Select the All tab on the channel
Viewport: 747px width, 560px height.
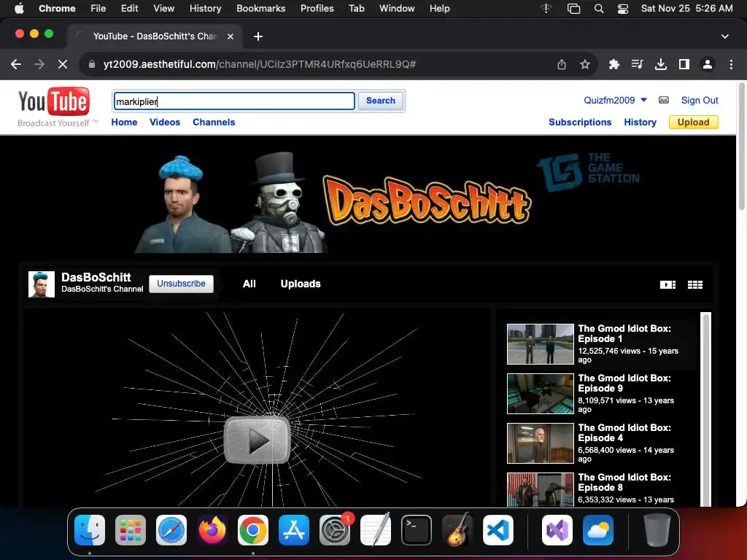pyautogui.click(x=249, y=284)
